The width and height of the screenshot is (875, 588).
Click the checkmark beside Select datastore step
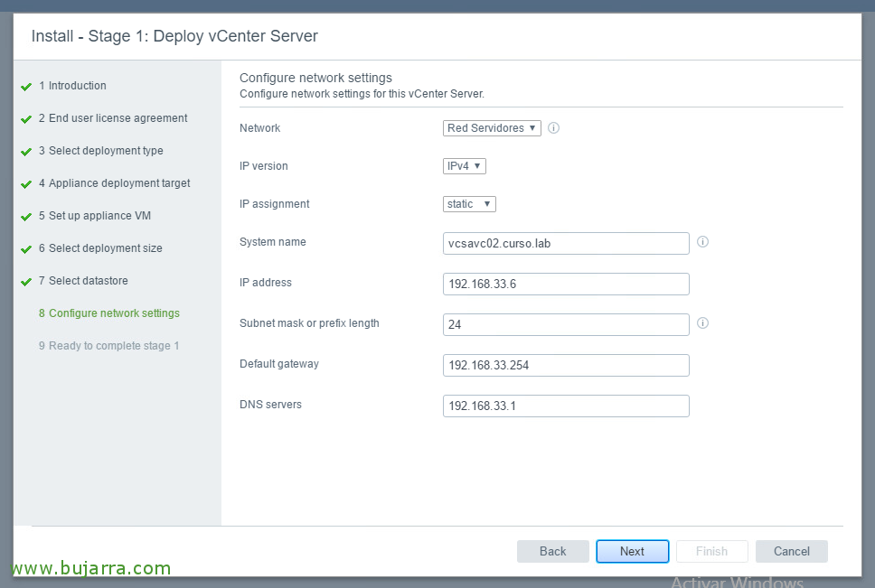coord(26,282)
